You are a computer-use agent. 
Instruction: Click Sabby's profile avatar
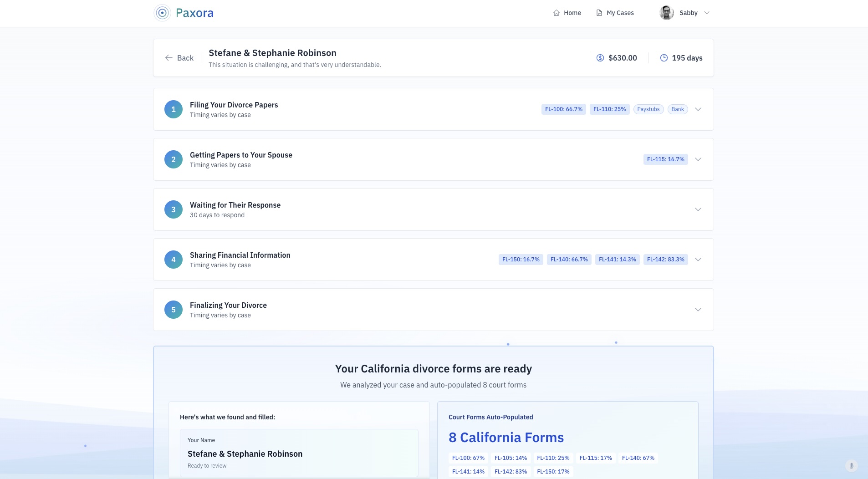(x=667, y=13)
